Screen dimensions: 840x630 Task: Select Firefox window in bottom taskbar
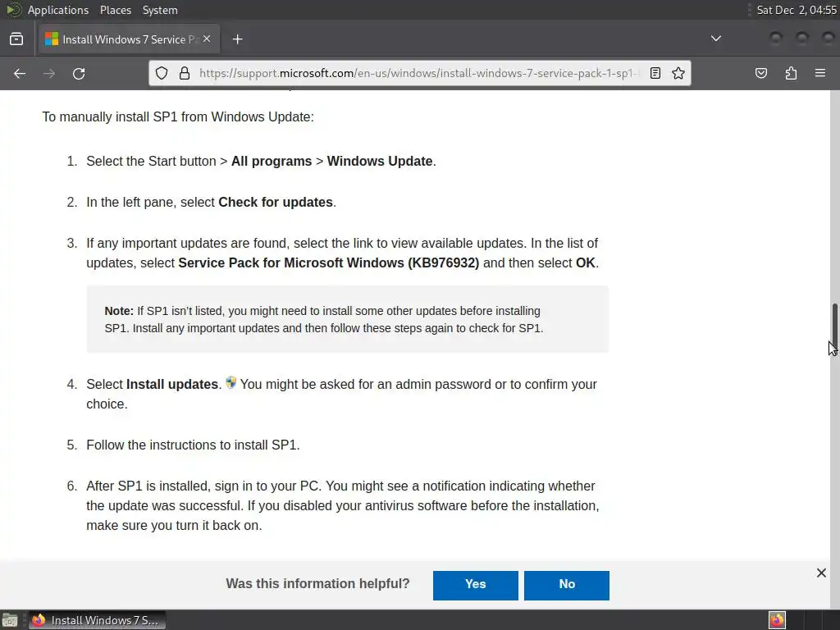pos(97,620)
